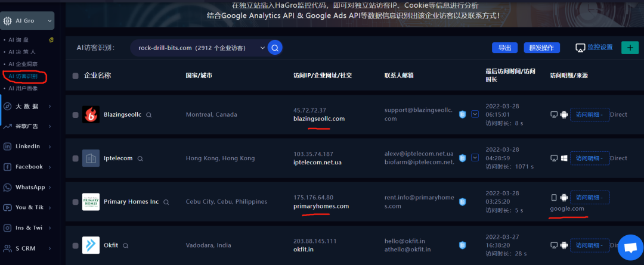The image size is (644, 265).
Task: Check the Primary Homes Inc row checkbox
Action: point(75,202)
